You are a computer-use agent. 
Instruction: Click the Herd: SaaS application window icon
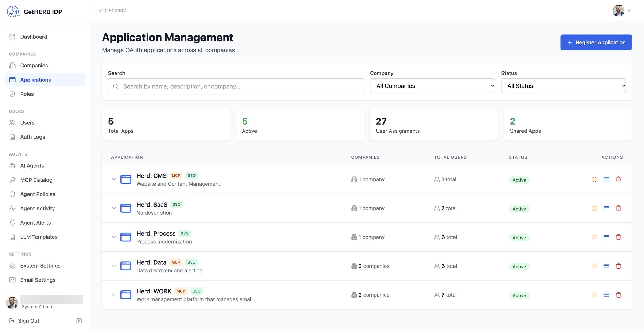tap(126, 208)
